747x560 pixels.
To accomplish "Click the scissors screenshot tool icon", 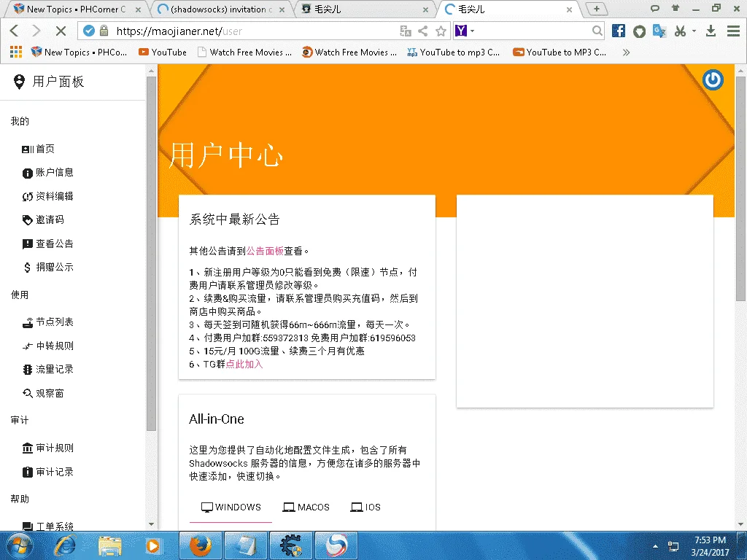I will (x=681, y=31).
